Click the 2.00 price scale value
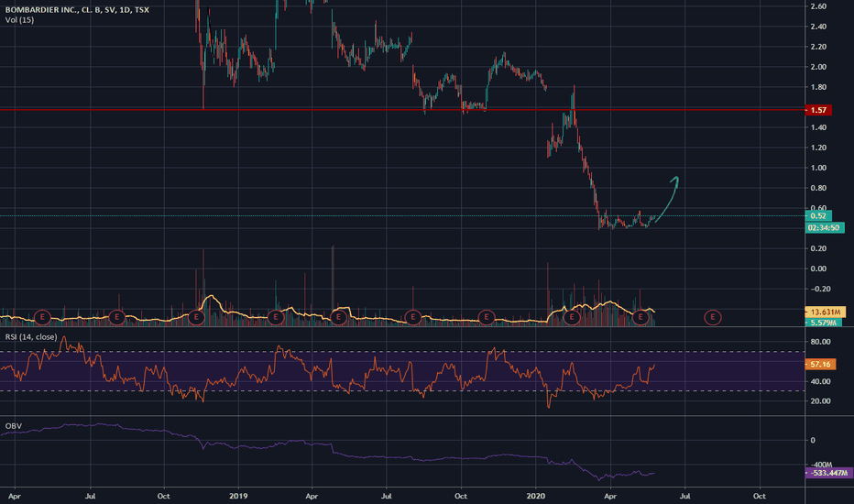Image resolution: width=854 pixels, height=504 pixels. (x=818, y=67)
